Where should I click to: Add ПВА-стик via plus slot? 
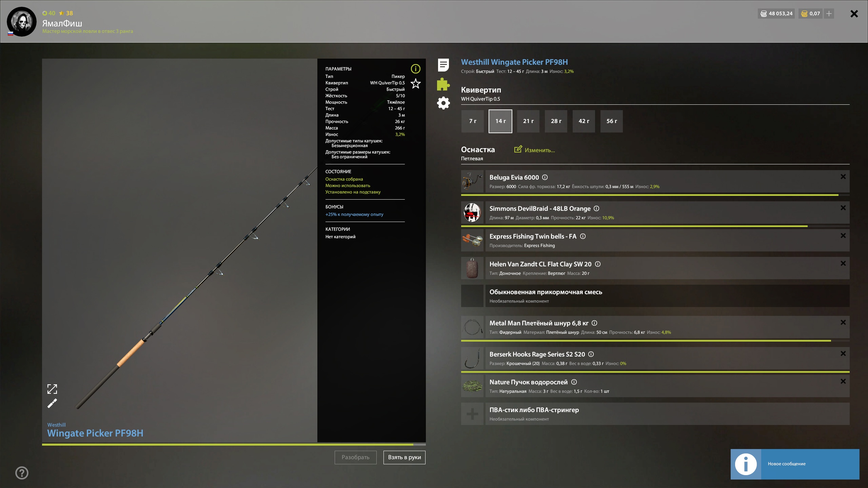[x=472, y=414]
